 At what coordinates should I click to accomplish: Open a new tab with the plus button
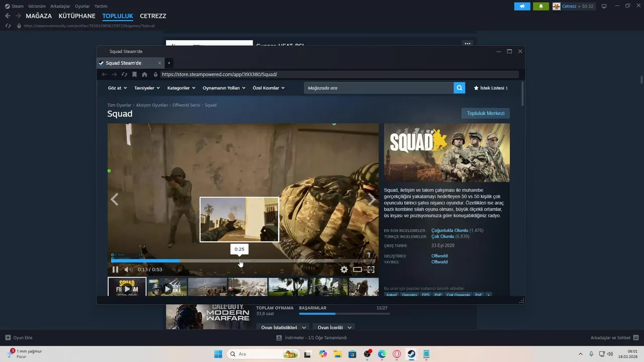coord(169,63)
